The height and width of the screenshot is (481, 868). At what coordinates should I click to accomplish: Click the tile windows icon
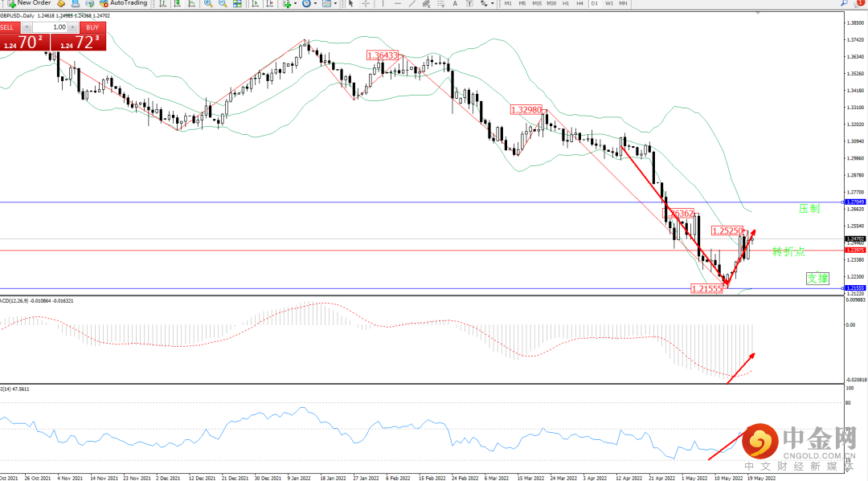coord(237,3)
